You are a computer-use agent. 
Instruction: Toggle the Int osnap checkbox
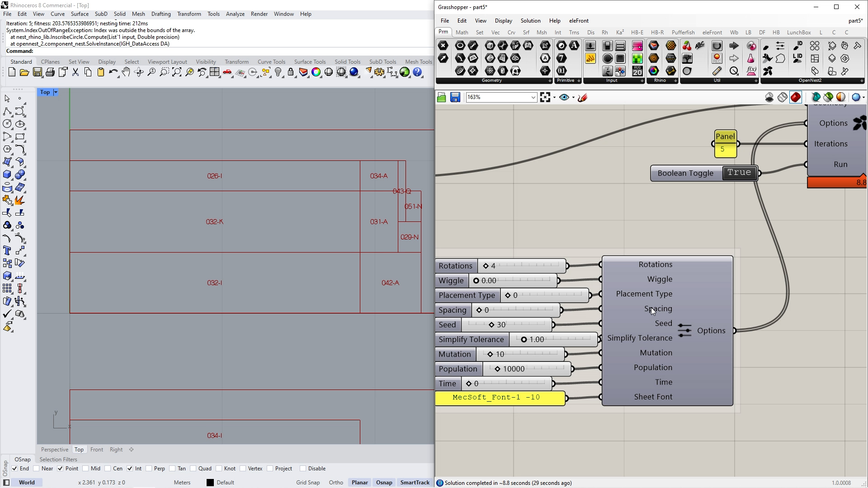click(x=130, y=469)
